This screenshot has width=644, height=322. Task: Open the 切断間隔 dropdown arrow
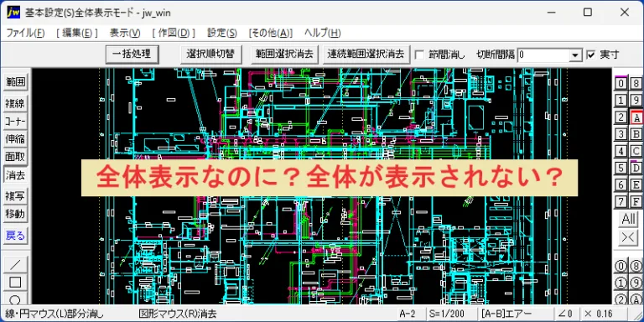click(x=575, y=55)
